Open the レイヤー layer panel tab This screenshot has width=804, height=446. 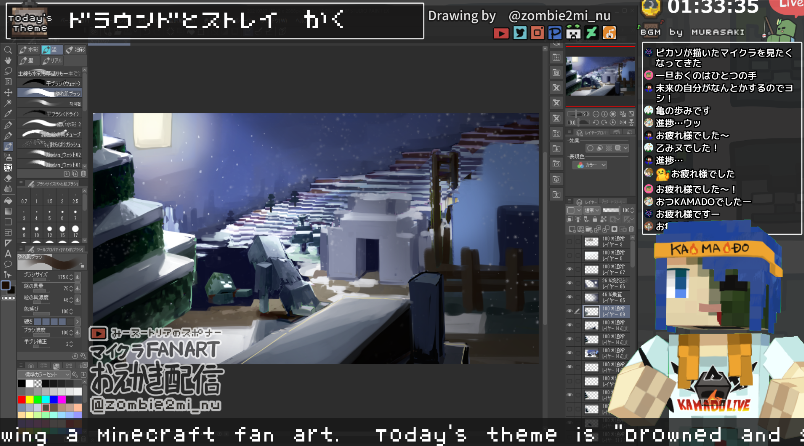(x=586, y=202)
